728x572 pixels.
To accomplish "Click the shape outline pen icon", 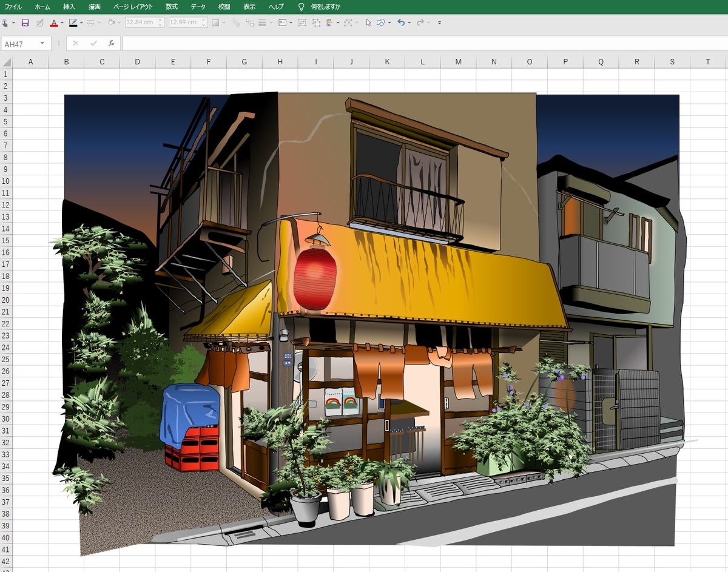I will [73, 22].
